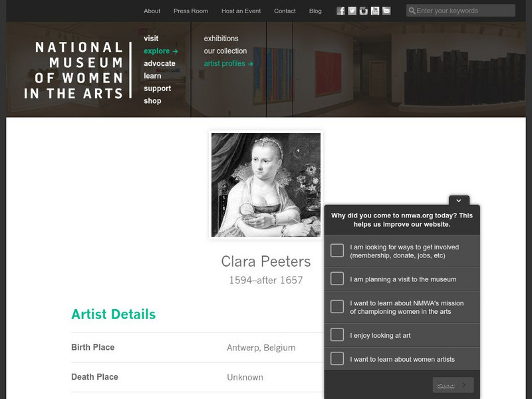Viewport: 532px width, 399px height.
Task: Select shop in main navigation
Action: point(152,101)
